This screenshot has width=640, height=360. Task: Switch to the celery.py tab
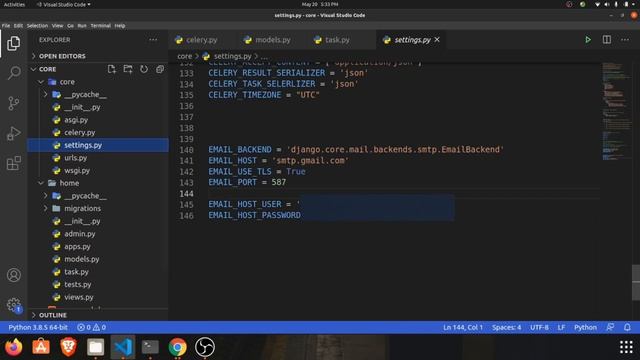click(202, 40)
